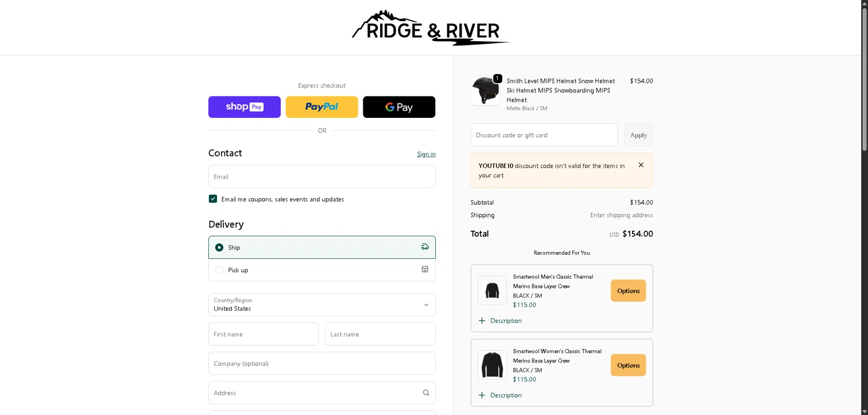Viewport: 868px width, 415px height.
Task: Click the 'Recommended For You' heading
Action: point(562,253)
